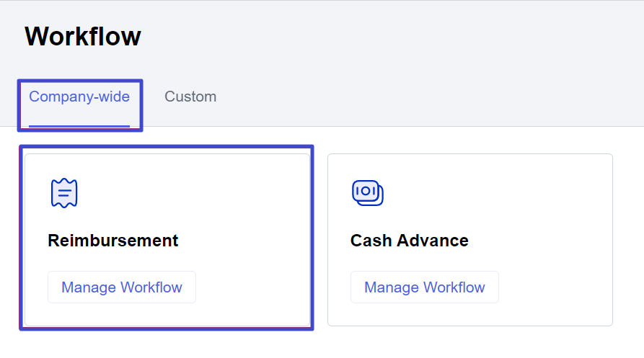Click blank space below Cash Advance card
This screenshot has height=358, width=644.
[469, 343]
